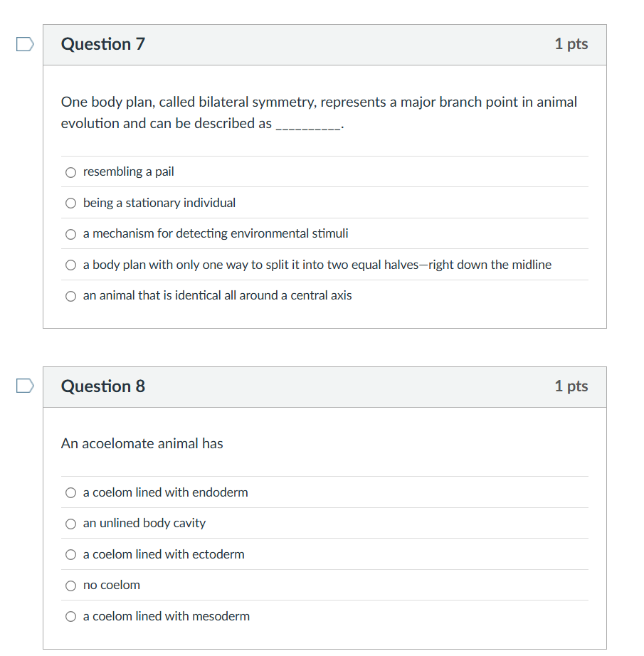644x656 pixels.
Task: Pick the midline body plan answer option
Action: 70,265
